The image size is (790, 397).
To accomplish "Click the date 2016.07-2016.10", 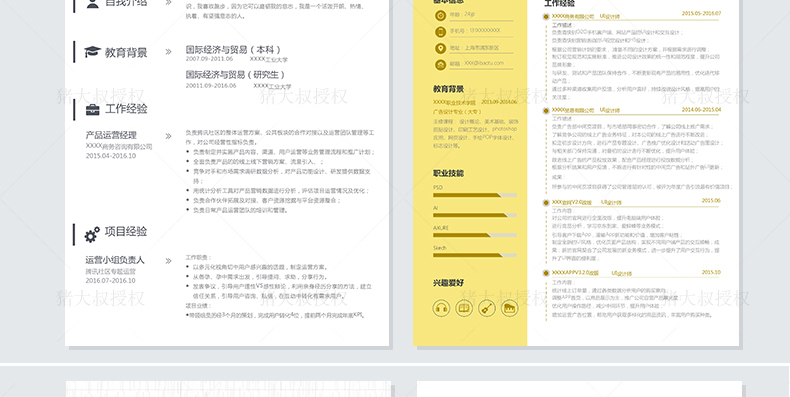I will (x=110, y=281).
